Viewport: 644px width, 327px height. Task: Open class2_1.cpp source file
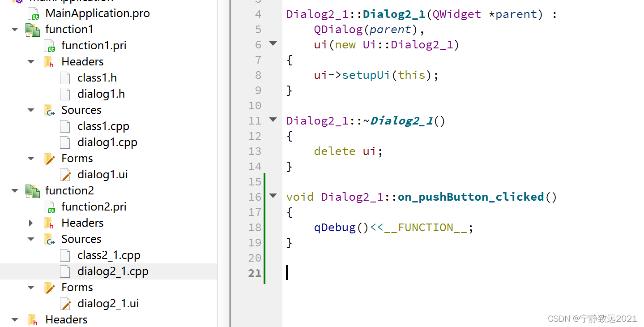[109, 255]
